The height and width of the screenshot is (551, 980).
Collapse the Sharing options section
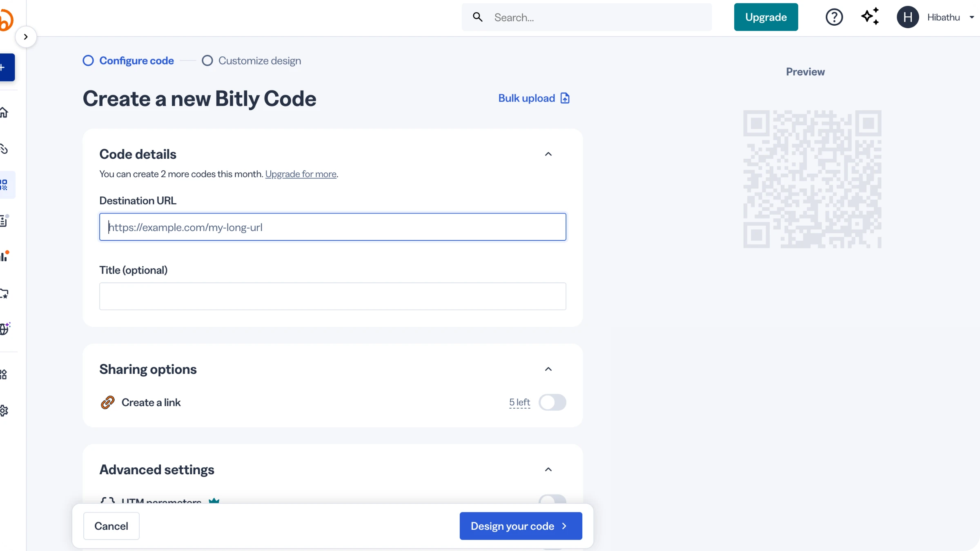pyautogui.click(x=548, y=369)
